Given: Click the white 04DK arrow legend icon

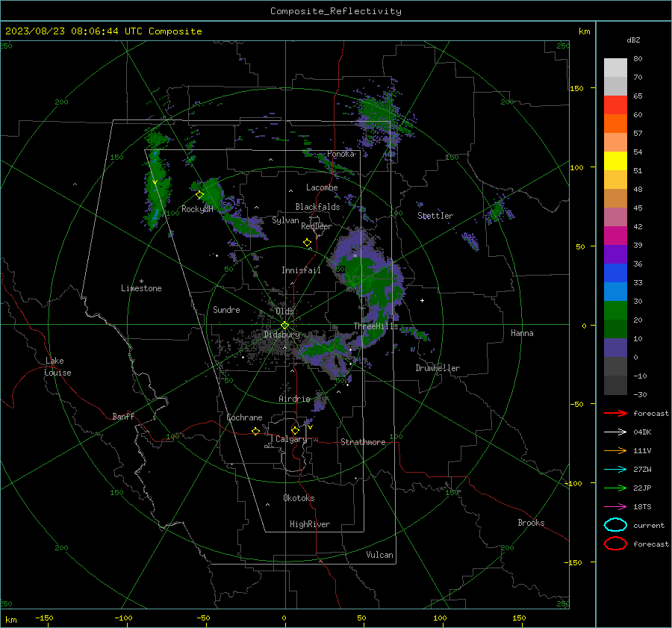Looking at the screenshot, I should (x=615, y=432).
